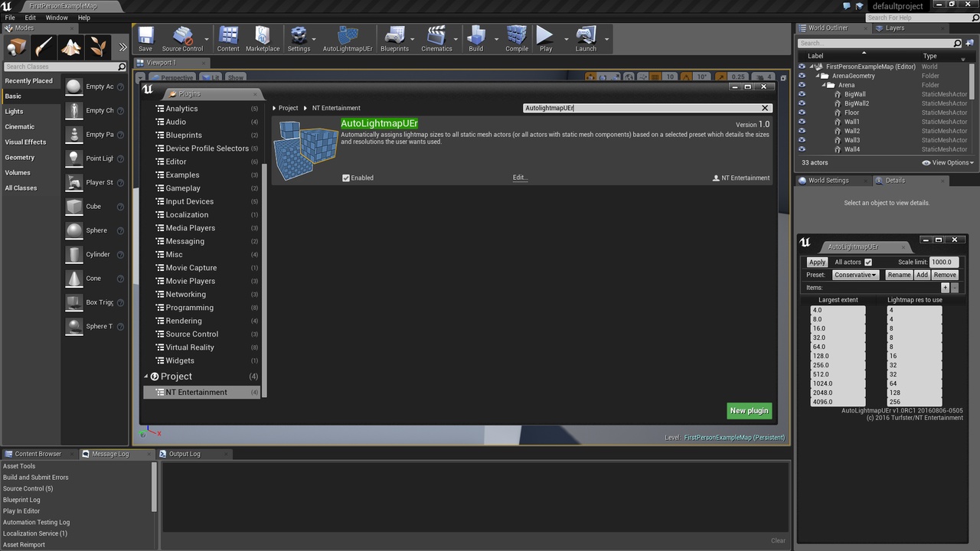Hide BigWall actor using eye icon
980x551 pixels.
(802, 94)
